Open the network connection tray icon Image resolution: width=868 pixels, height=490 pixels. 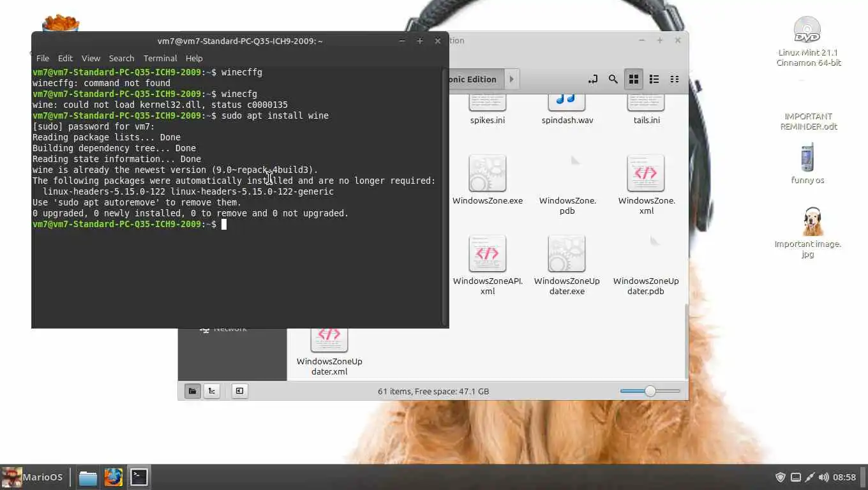[810, 477]
